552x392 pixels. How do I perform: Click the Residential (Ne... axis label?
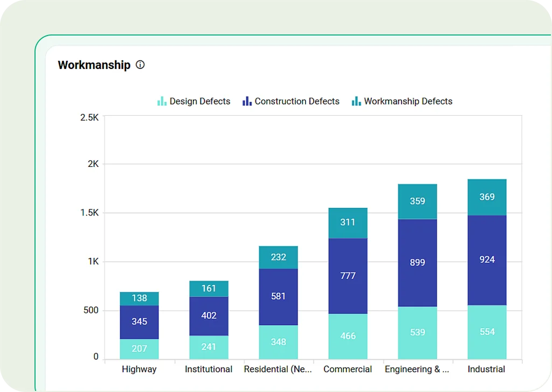[278, 369]
